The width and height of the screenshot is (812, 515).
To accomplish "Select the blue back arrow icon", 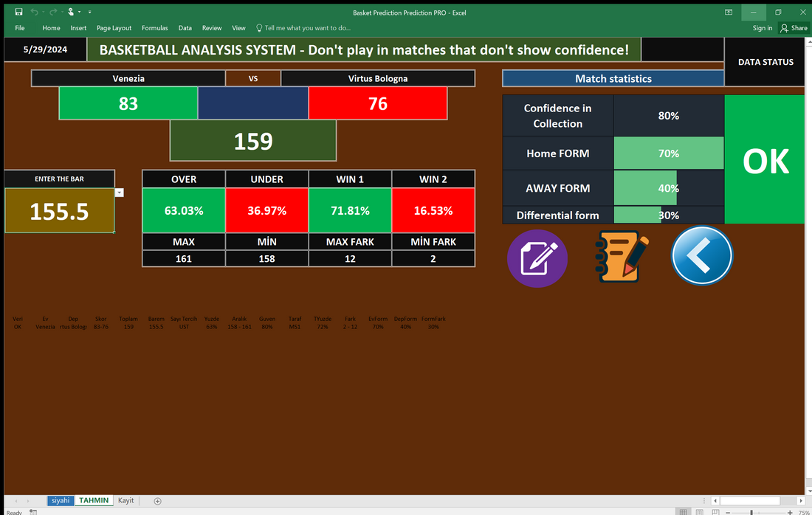I will click(701, 255).
